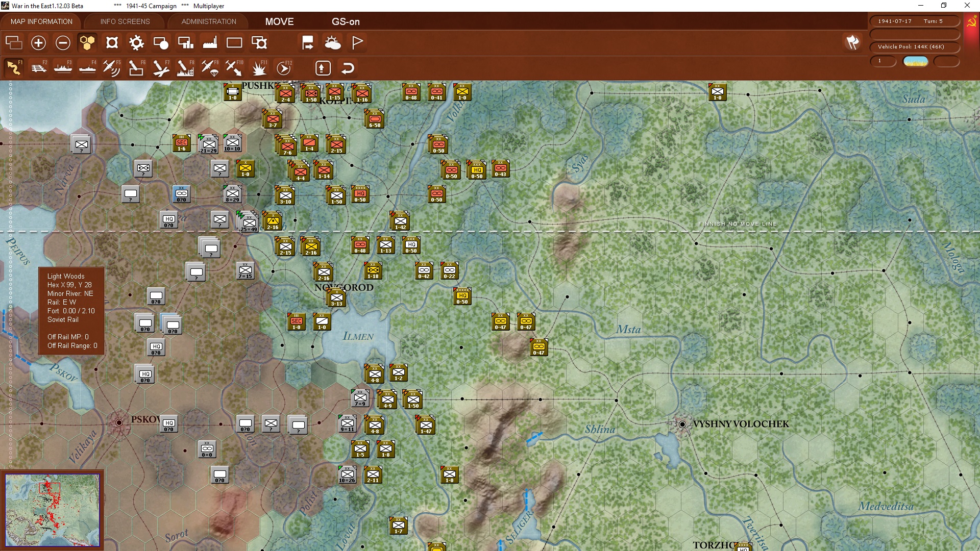Click the Vehicle Pool readout
Image resolution: width=980 pixels, height=551 pixels.
(x=915, y=46)
